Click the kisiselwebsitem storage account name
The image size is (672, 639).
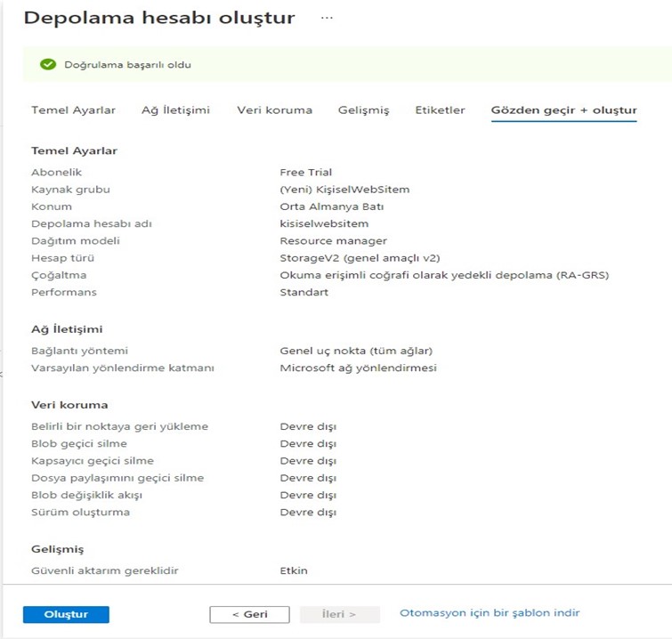(324, 223)
